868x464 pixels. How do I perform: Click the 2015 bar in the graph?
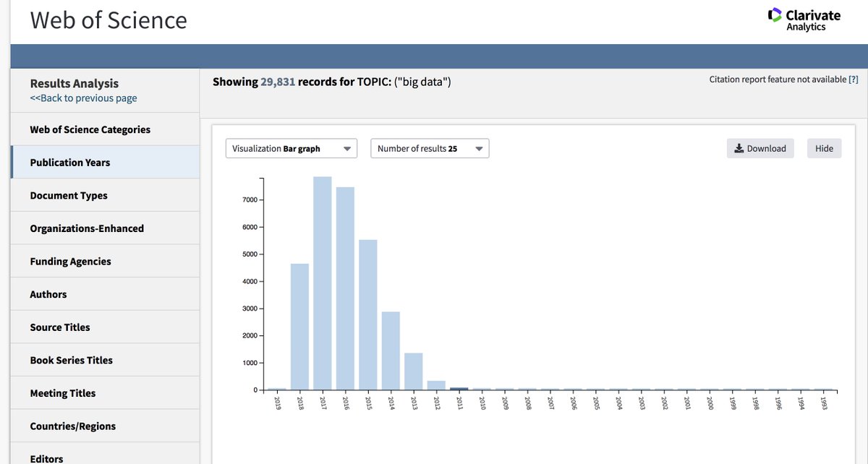coord(368,315)
